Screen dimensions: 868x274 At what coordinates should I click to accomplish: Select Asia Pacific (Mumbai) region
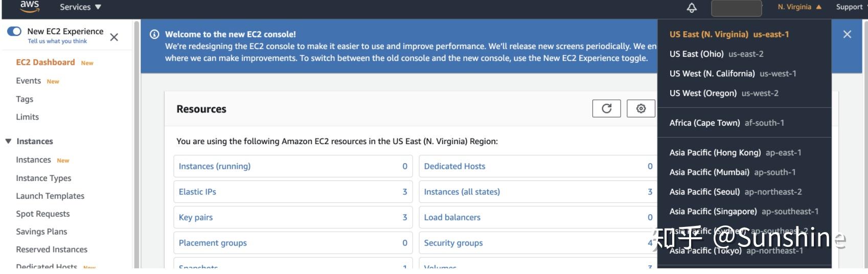tap(732, 172)
